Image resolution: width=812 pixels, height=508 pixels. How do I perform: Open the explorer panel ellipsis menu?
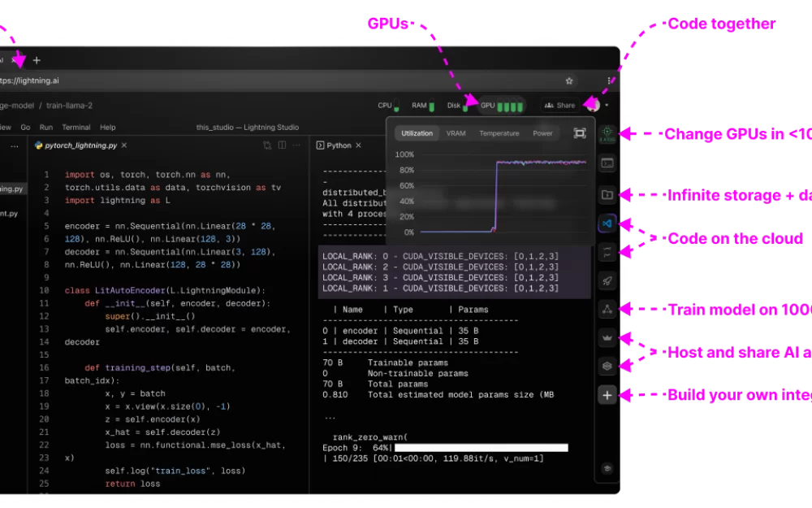pos(15,146)
